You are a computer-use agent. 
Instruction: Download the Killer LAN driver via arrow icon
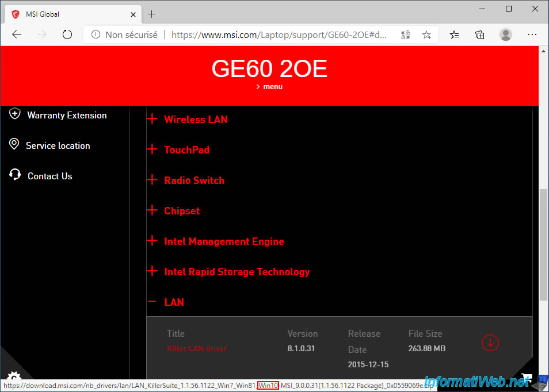[490, 343]
